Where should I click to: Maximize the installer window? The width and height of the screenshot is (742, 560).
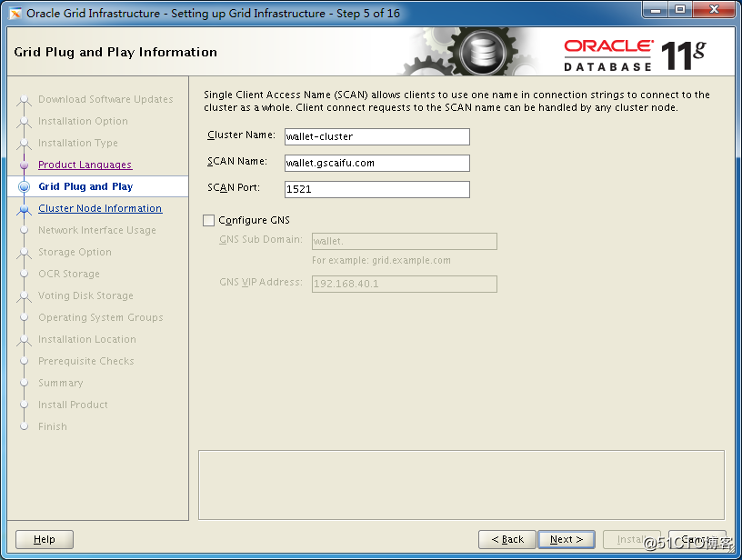click(x=680, y=9)
